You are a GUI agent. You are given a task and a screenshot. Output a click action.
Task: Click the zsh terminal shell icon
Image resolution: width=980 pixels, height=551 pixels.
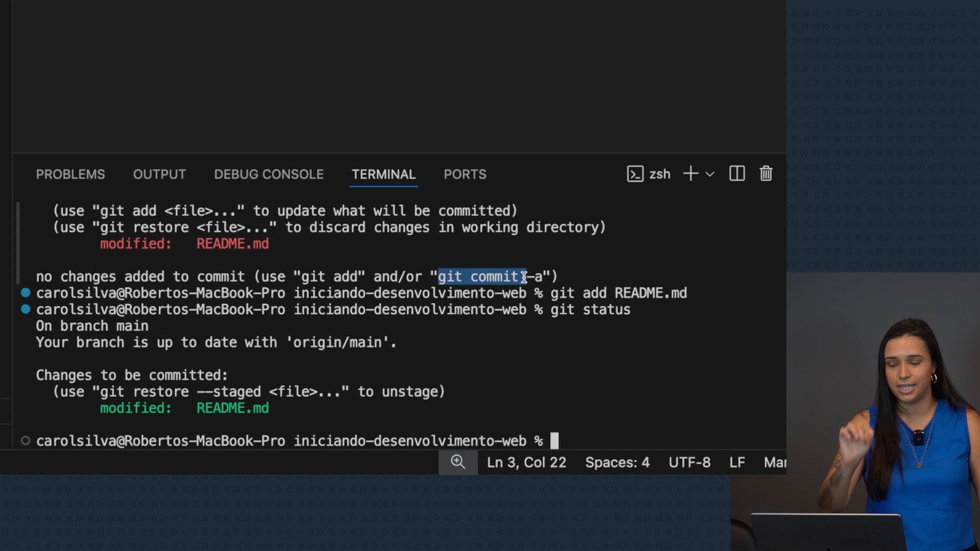click(x=635, y=174)
